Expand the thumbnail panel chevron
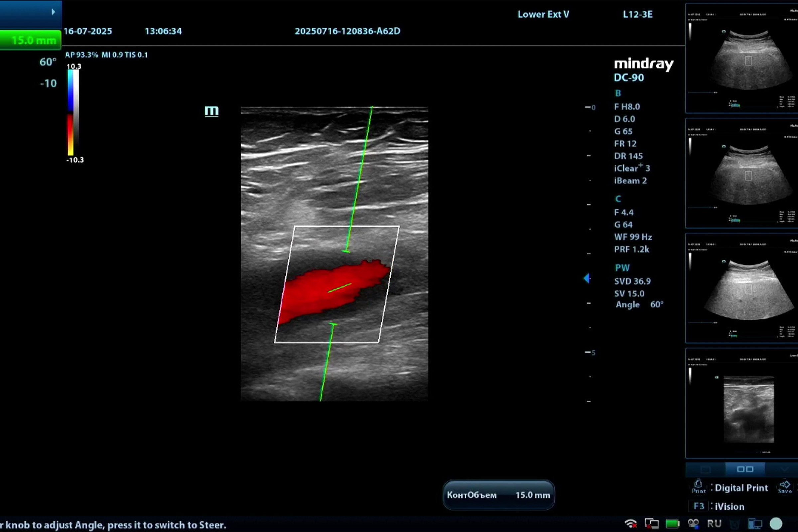The width and height of the screenshot is (798, 532). point(784,469)
